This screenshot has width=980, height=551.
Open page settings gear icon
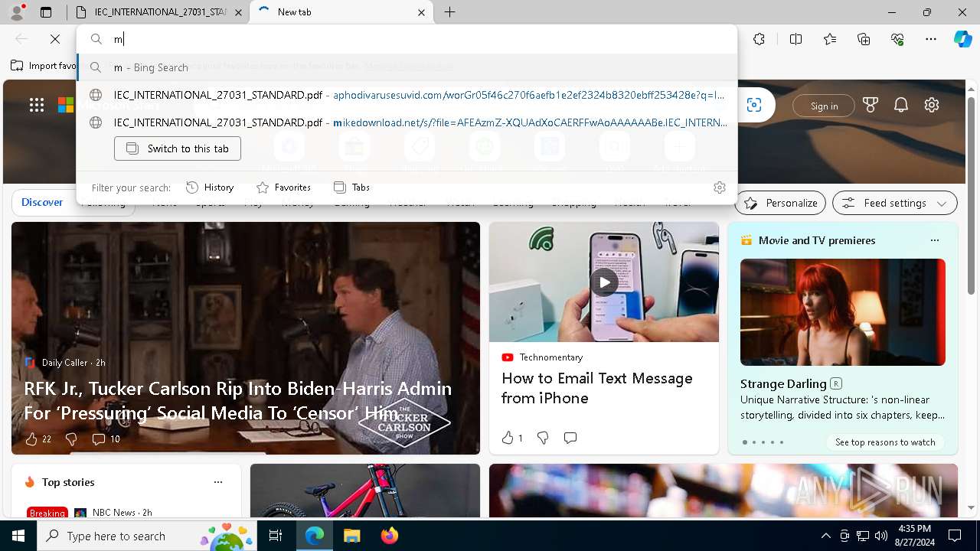pos(932,106)
